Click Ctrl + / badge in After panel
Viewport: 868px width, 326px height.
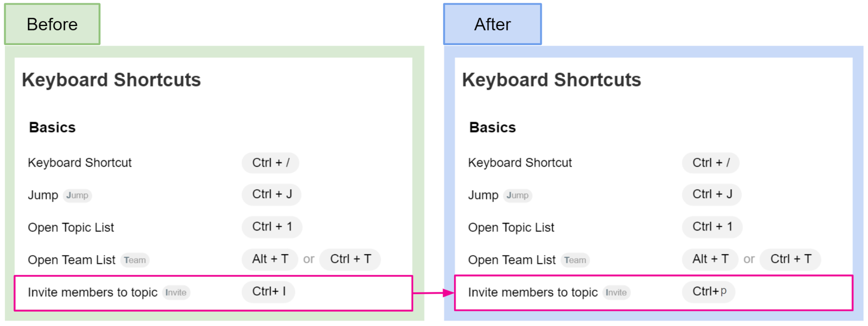click(711, 163)
